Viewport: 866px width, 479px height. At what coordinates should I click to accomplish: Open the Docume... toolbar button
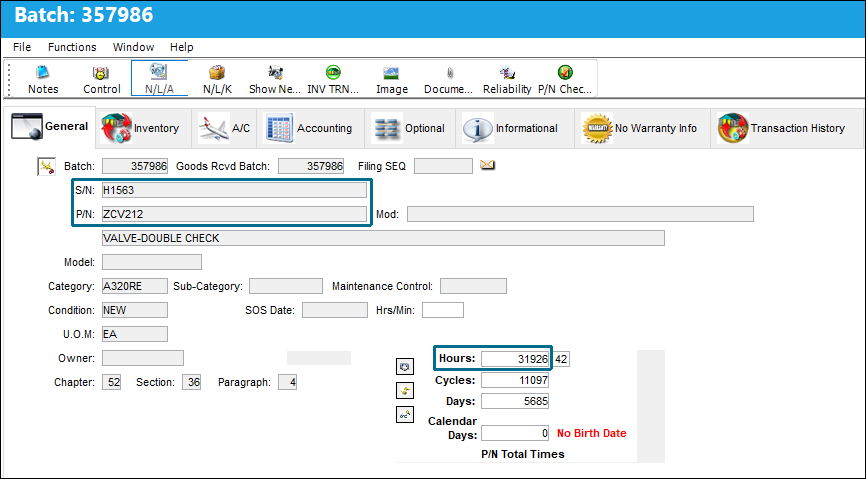448,79
